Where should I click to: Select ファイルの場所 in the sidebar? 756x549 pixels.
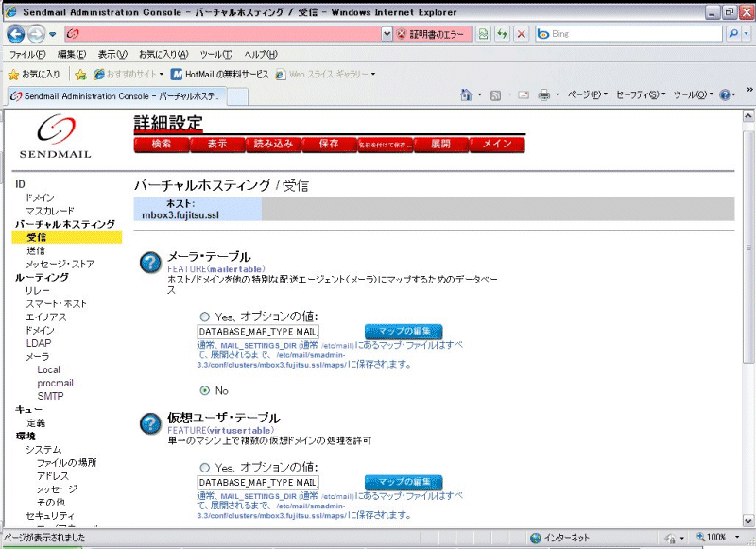[66, 463]
